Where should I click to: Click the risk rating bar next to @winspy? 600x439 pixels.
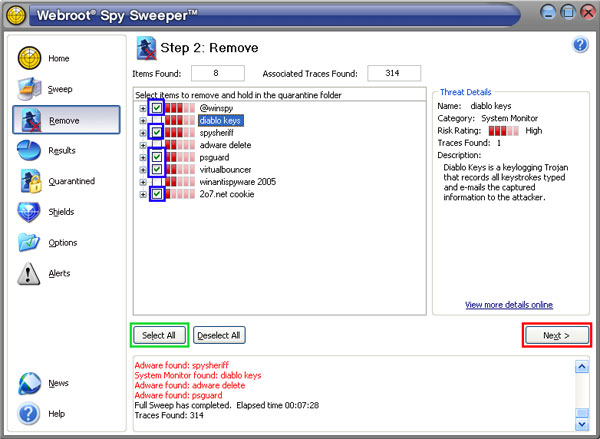pos(180,108)
